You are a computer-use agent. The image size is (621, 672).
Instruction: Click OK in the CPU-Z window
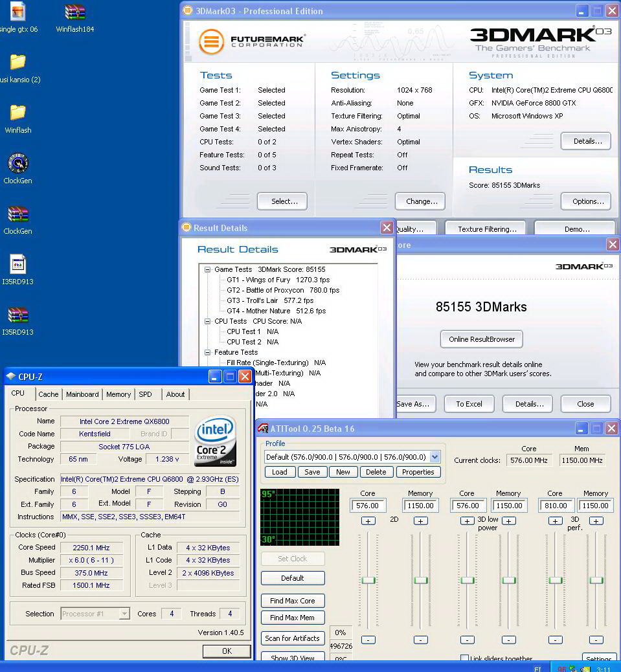pos(227,651)
